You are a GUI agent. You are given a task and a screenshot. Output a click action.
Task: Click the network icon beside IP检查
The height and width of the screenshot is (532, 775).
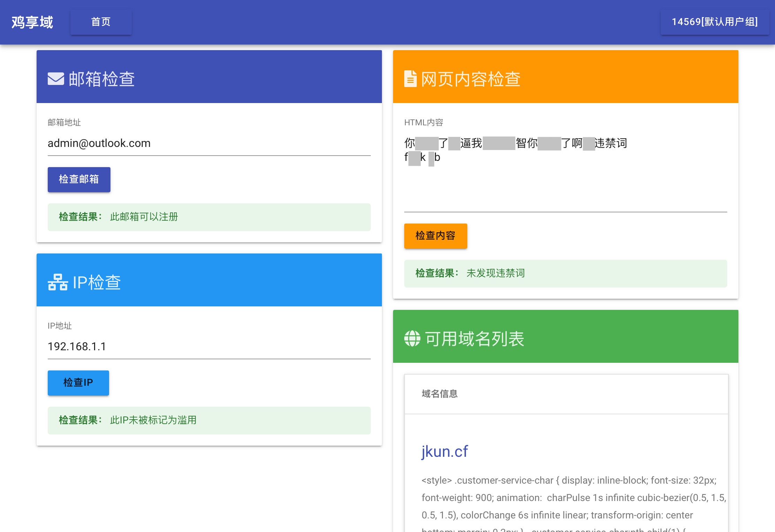click(58, 282)
